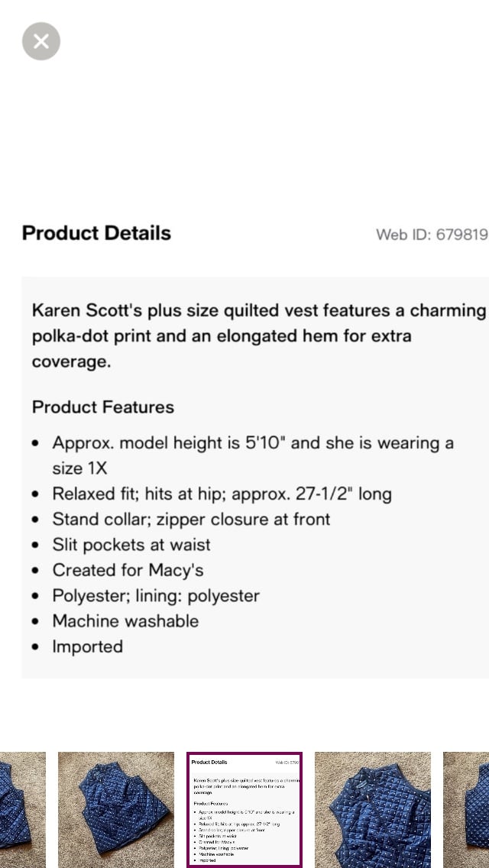
Task: Open the second thumbnail showing folded navy vest
Action: [116, 809]
